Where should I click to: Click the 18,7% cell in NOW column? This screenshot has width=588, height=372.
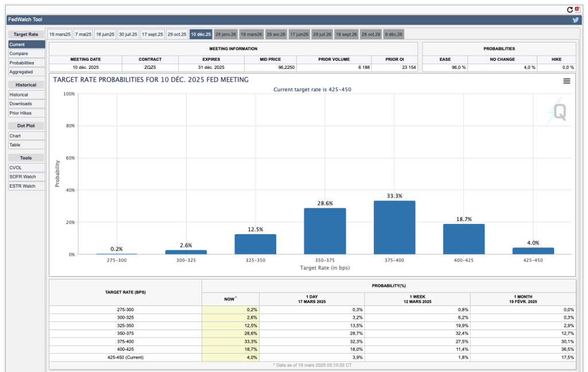231,350
